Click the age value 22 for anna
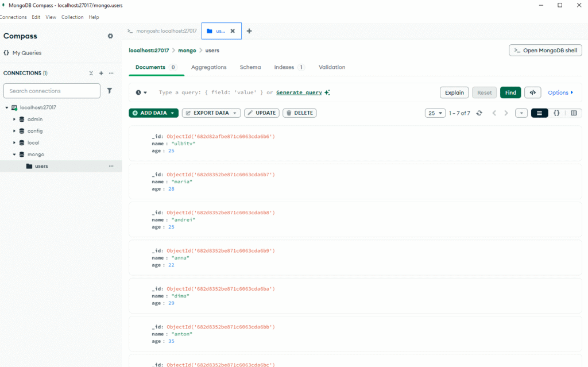The width and height of the screenshot is (588, 367). tap(171, 265)
